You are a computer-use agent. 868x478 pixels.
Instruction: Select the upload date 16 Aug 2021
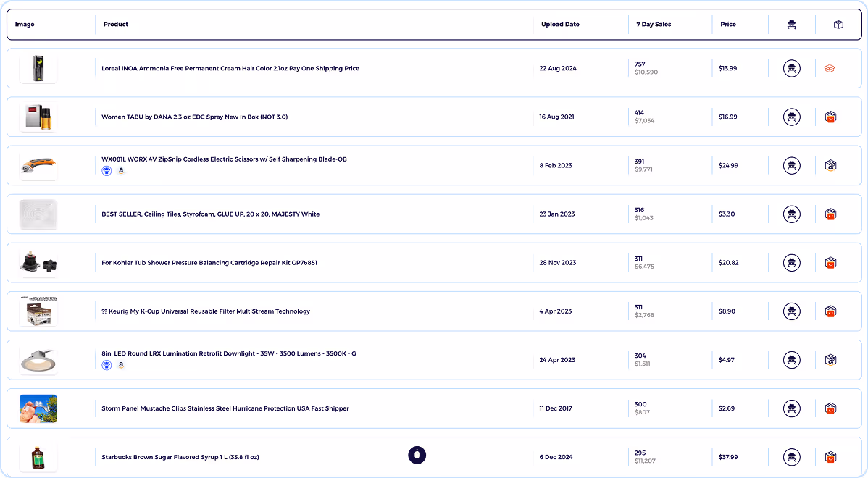pos(557,117)
